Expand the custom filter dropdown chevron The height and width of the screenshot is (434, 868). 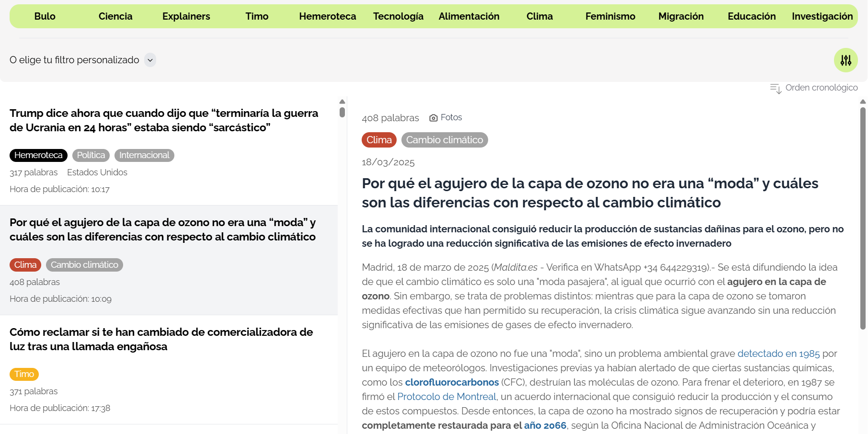[150, 60]
